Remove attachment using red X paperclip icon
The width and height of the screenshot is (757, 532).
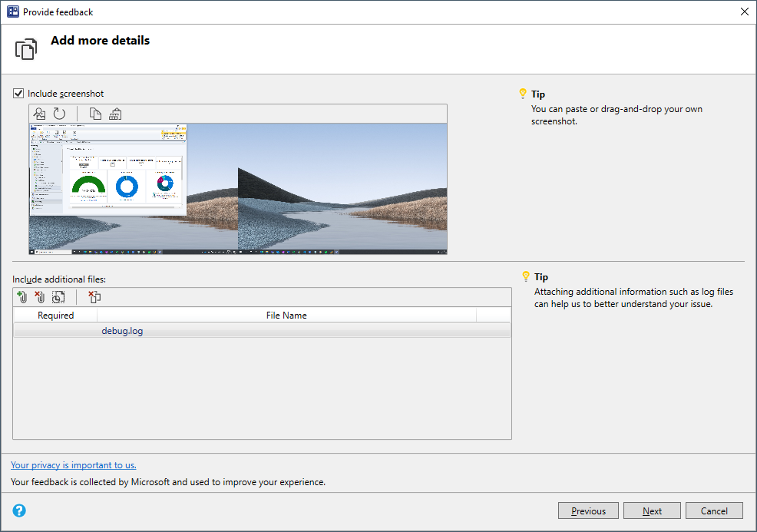click(x=40, y=297)
